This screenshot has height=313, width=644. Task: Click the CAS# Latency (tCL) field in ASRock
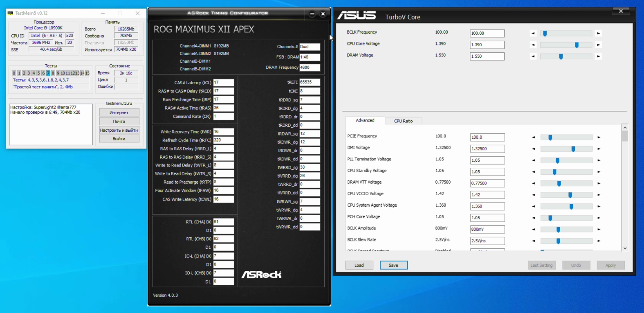(x=223, y=83)
